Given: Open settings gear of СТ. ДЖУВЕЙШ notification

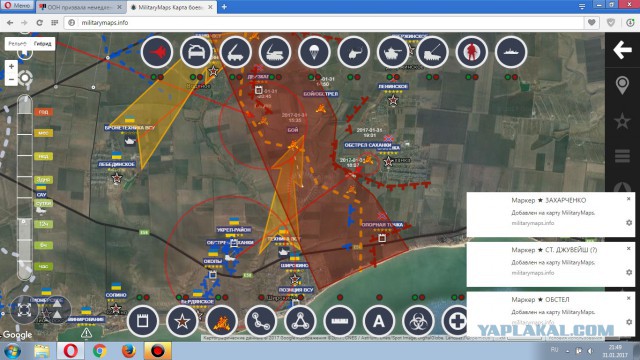Looking at the screenshot, I should (x=629, y=272).
